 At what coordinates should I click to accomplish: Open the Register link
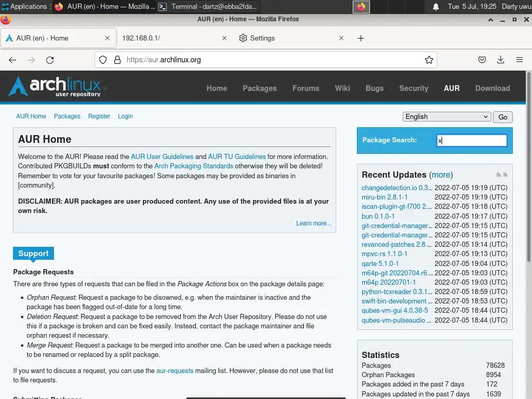[99, 116]
